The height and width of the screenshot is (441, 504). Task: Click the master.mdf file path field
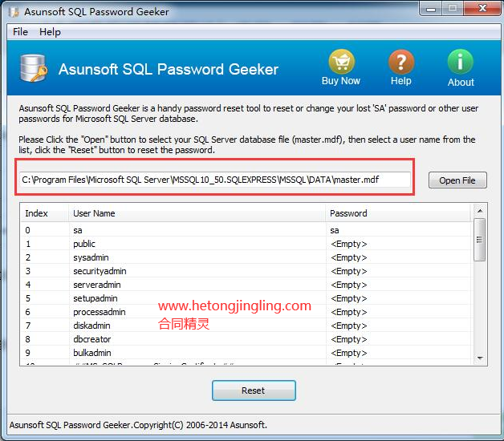click(x=215, y=180)
